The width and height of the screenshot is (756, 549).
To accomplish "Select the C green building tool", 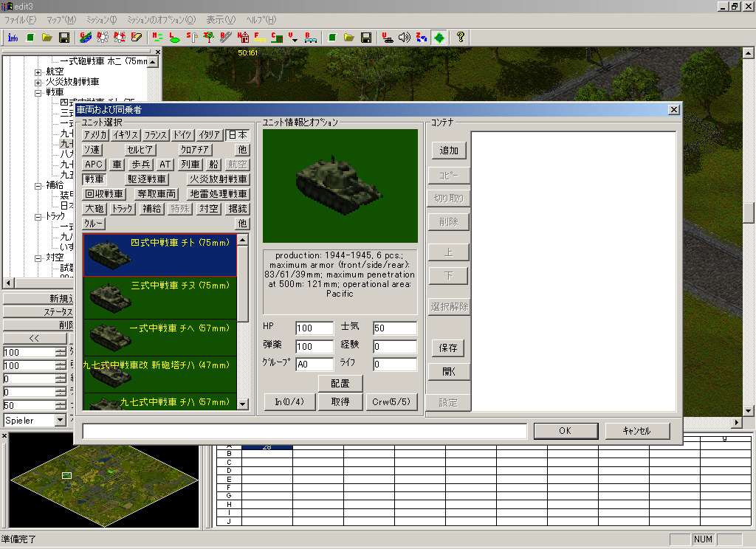I will 277,38.
